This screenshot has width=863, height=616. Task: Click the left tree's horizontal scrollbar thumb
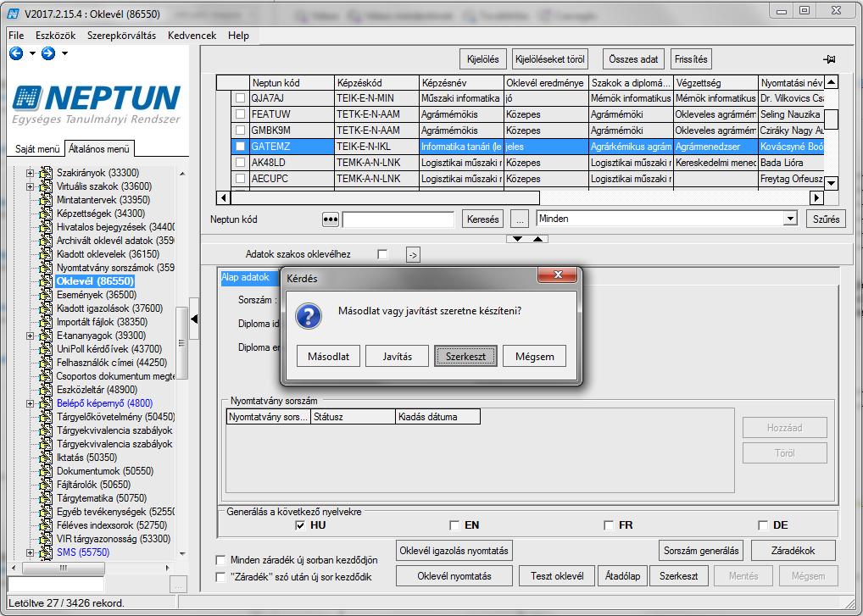coord(63,568)
